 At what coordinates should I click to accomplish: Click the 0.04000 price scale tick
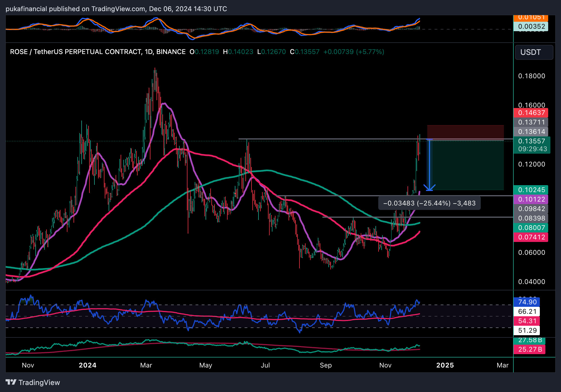531,282
